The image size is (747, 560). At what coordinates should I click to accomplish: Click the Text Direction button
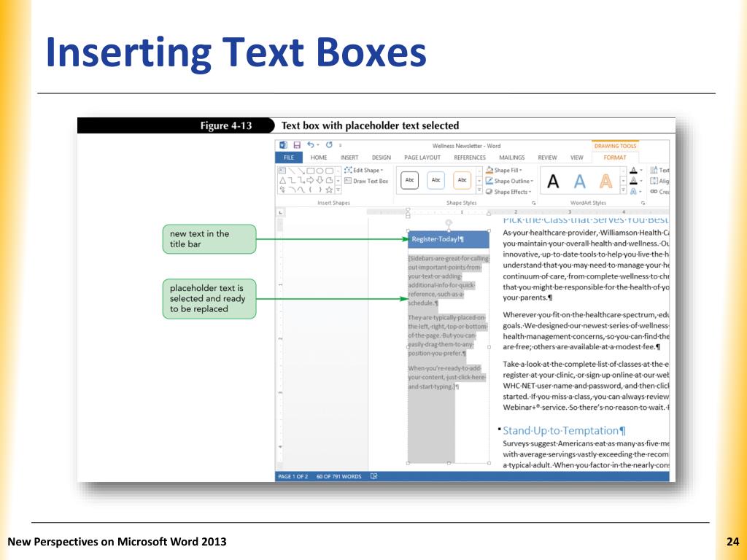click(x=659, y=170)
